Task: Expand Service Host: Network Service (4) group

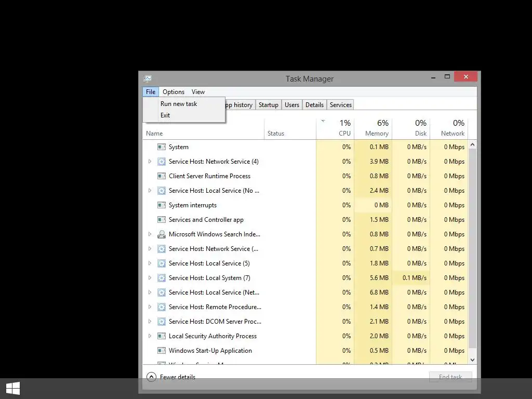Action: pyautogui.click(x=150, y=162)
